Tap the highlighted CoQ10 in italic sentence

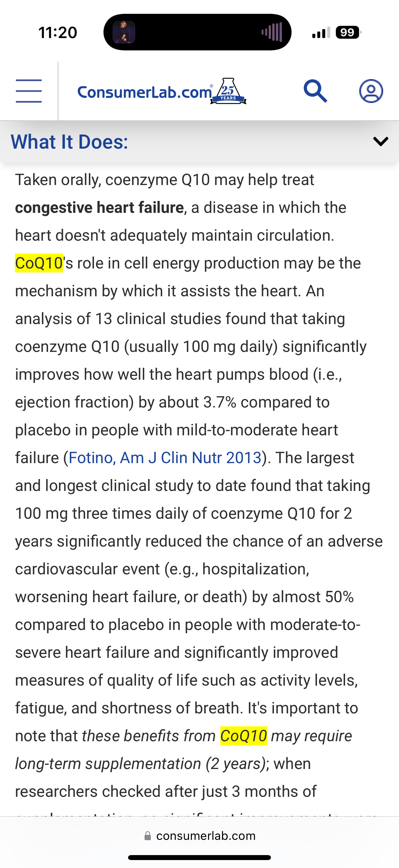pos(244,736)
